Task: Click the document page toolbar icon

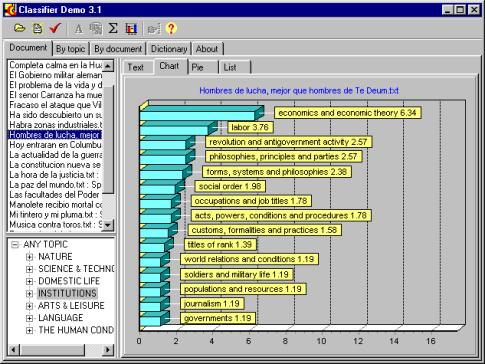Action: [x=37, y=29]
